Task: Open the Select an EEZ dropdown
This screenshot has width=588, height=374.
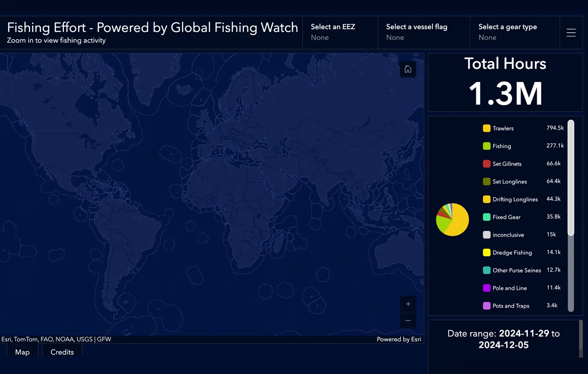Action: [340, 33]
